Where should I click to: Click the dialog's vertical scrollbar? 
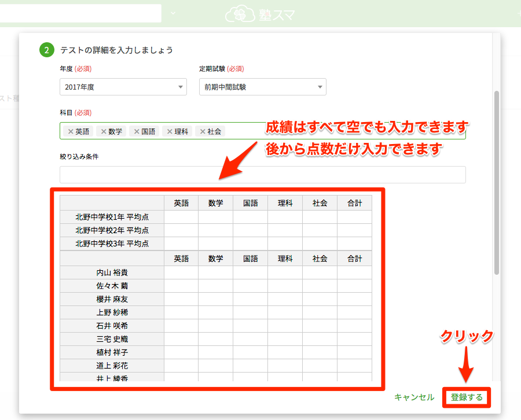496,182
